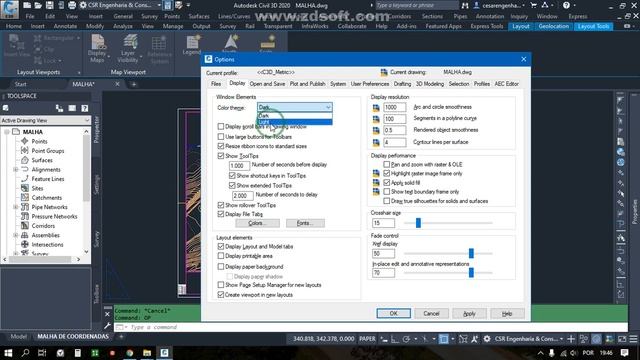Adjust the Xref display fade slider
The width and height of the screenshot is (640, 360).
click(471, 253)
